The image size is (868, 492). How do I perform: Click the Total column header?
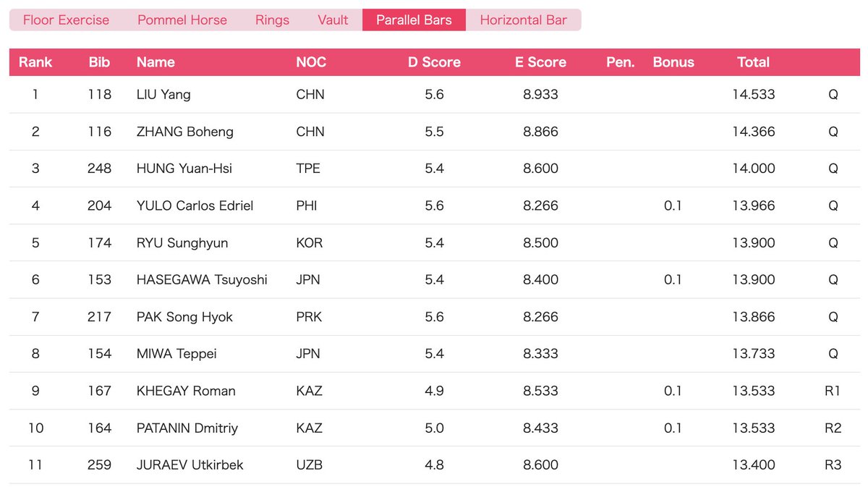point(754,62)
